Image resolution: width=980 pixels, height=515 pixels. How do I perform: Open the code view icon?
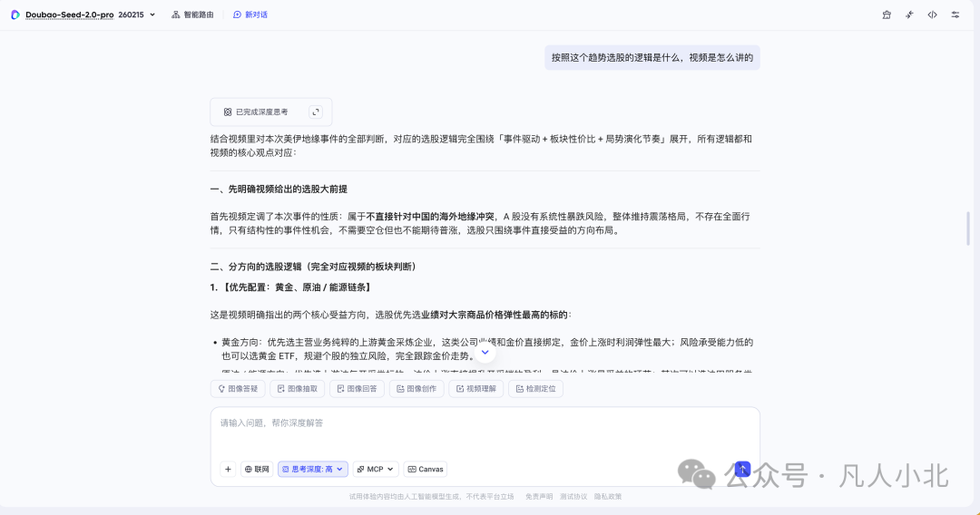tap(932, 15)
